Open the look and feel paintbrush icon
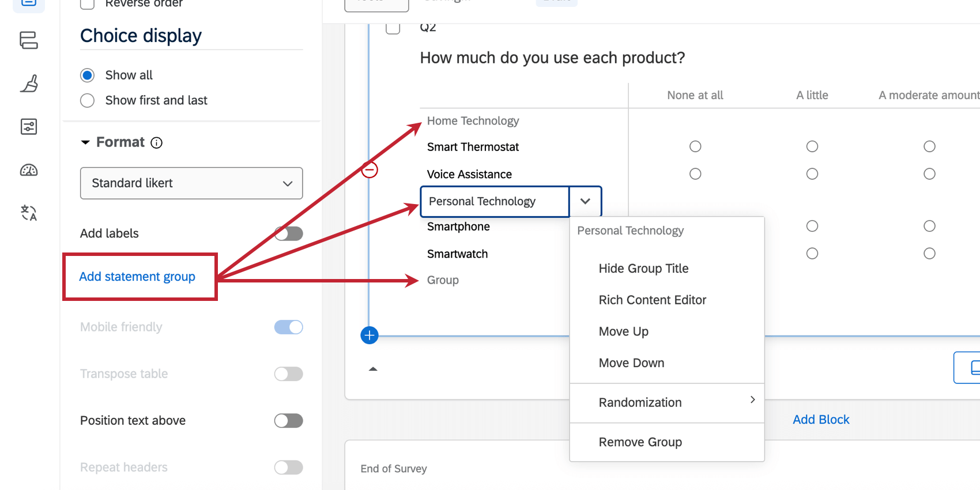The image size is (980, 490). (x=29, y=84)
